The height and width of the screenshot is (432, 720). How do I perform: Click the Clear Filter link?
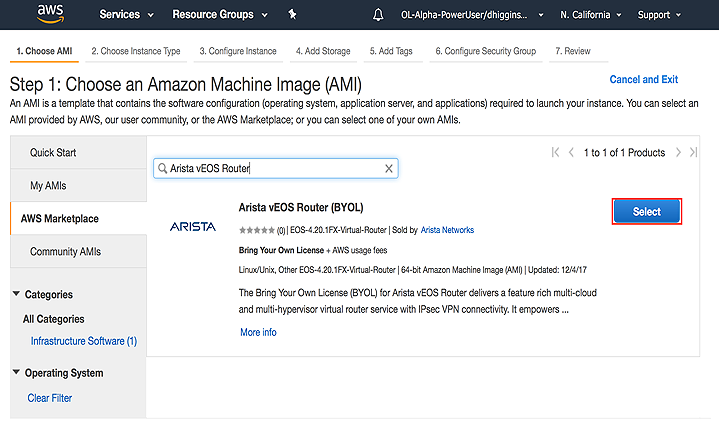click(50, 398)
